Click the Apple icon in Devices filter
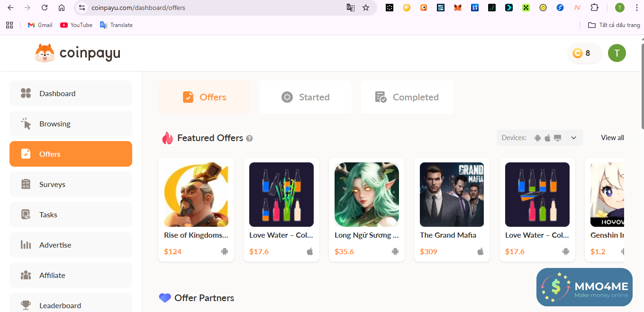644x312 pixels. (x=547, y=138)
